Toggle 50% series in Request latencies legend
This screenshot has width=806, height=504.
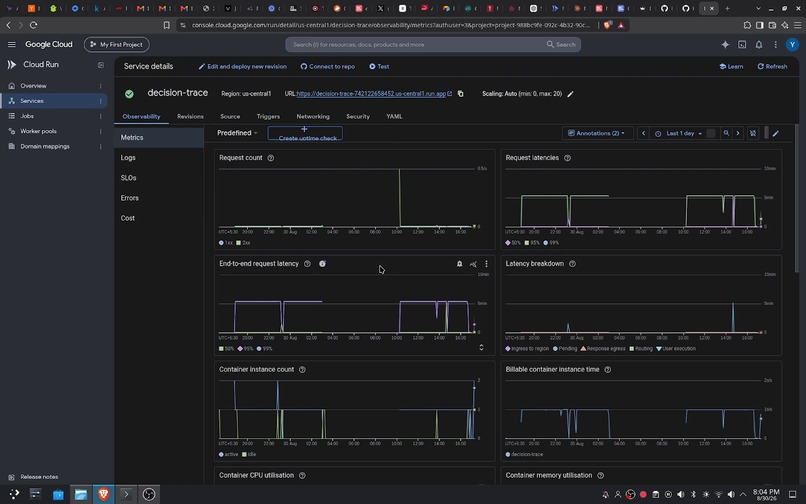coord(513,243)
